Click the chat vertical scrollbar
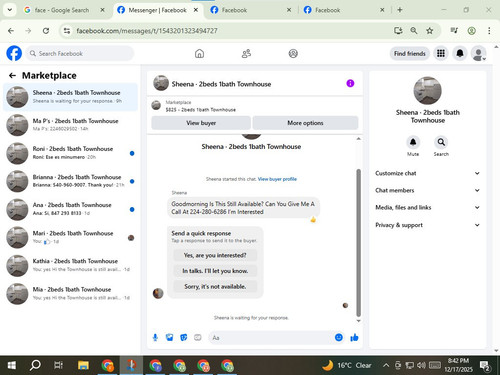Screen dimensions: 500x375 pos(358,242)
